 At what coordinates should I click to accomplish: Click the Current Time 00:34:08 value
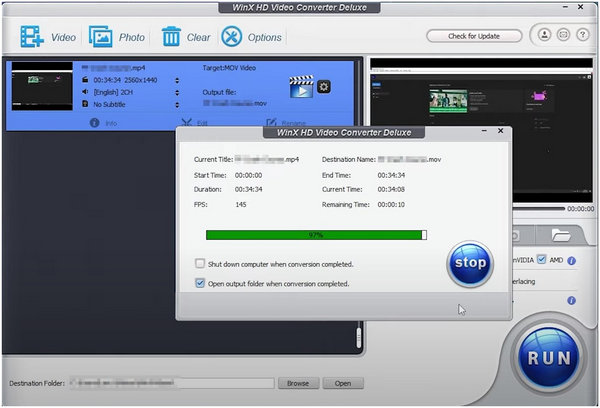[391, 189]
